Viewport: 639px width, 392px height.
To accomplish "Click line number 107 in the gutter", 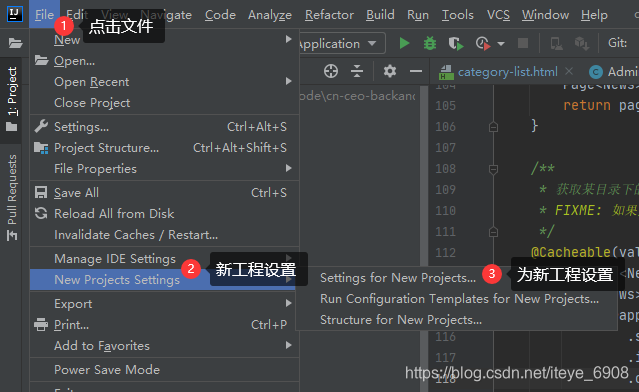I will pos(445,148).
